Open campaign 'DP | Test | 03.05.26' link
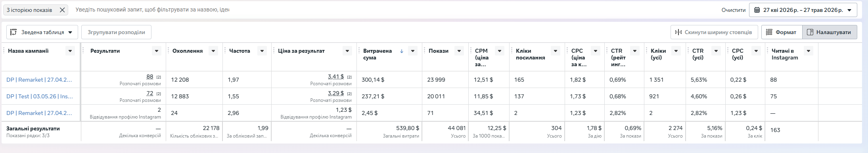 (x=40, y=96)
